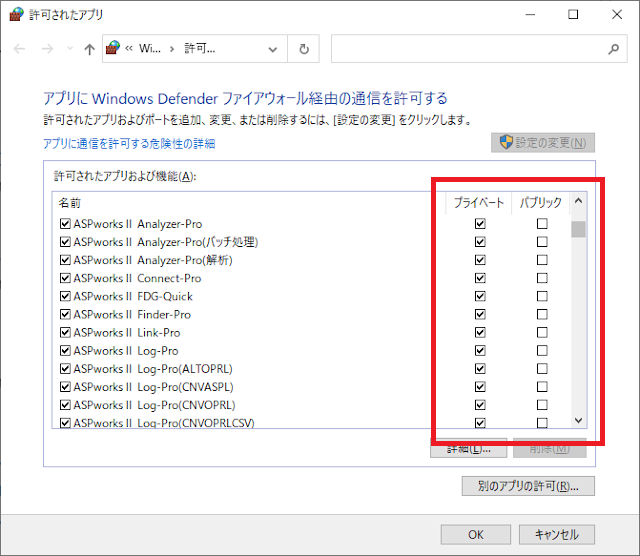Refresh the page with the reload icon
The width and height of the screenshot is (640, 556).
304,49
